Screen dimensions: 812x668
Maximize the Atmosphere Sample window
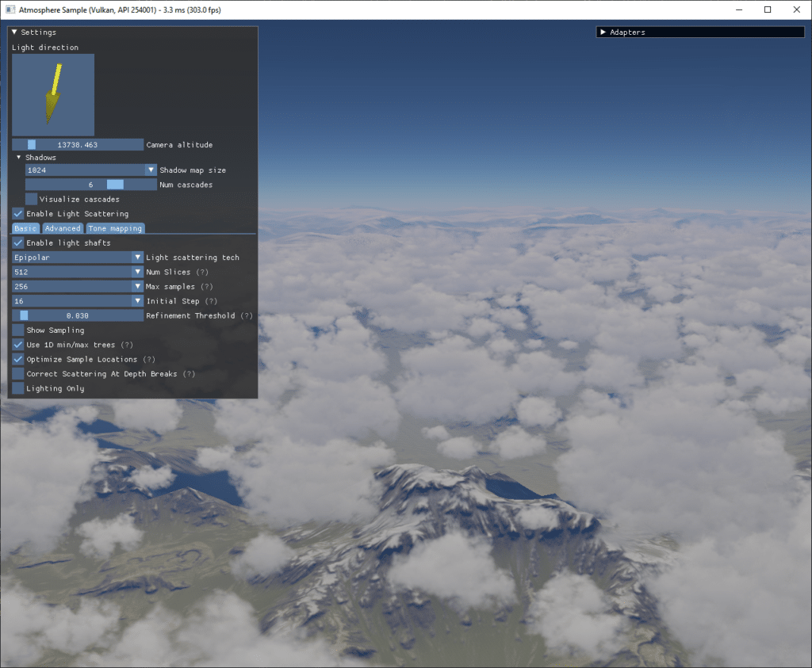point(768,10)
